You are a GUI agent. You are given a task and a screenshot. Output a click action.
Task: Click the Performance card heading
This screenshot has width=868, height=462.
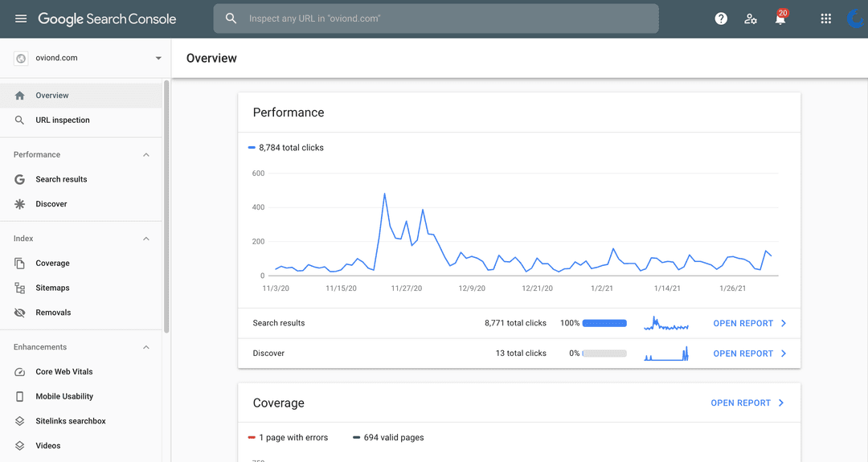point(289,112)
